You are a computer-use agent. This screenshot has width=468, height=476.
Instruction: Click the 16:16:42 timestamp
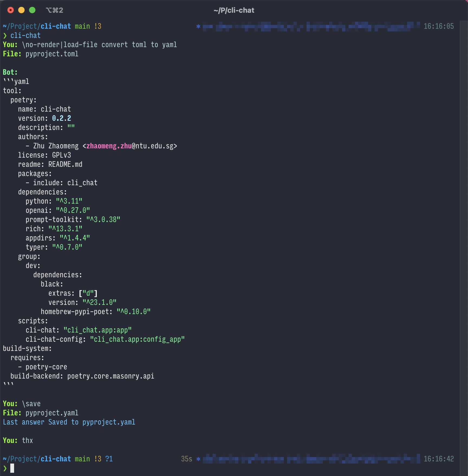coord(439,459)
